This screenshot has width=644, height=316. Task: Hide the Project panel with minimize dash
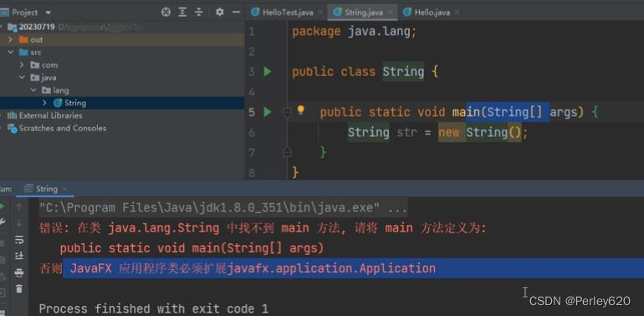(236, 13)
